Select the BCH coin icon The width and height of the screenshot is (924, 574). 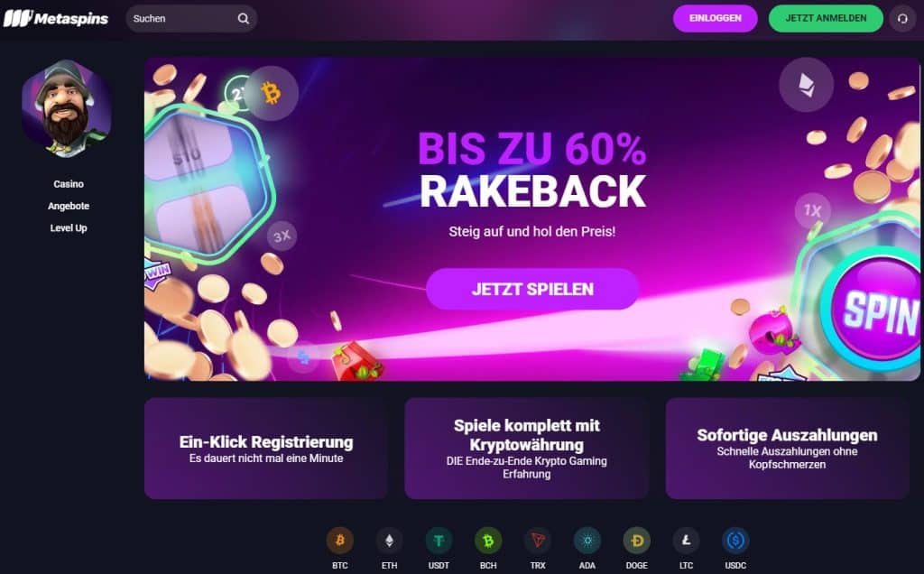(488, 541)
